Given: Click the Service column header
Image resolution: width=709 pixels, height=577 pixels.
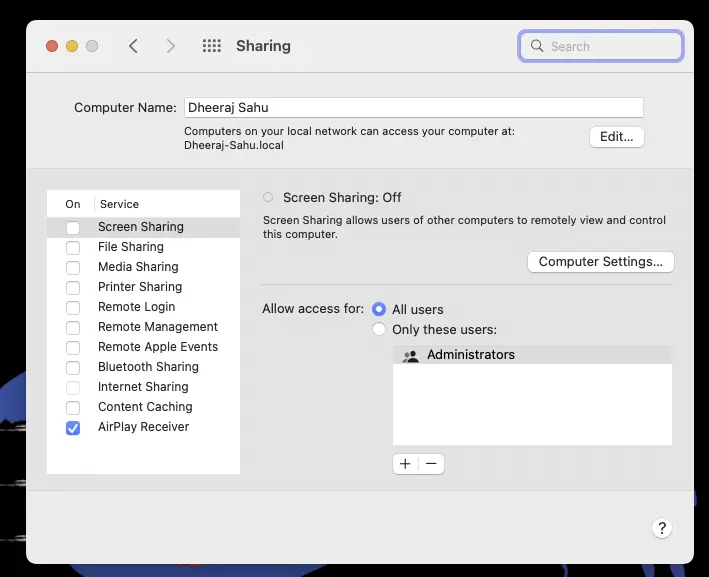Looking at the screenshot, I should (119, 204).
